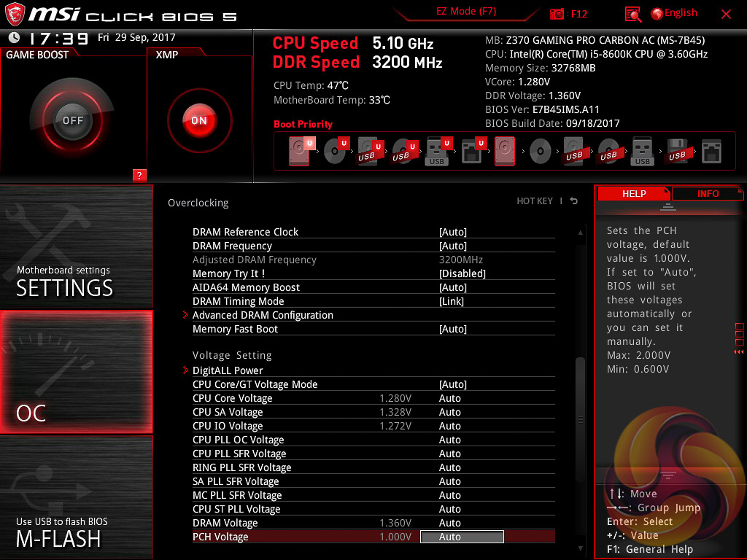Open the search magnifier icon
This screenshot has width=747, height=560.
[x=633, y=14]
